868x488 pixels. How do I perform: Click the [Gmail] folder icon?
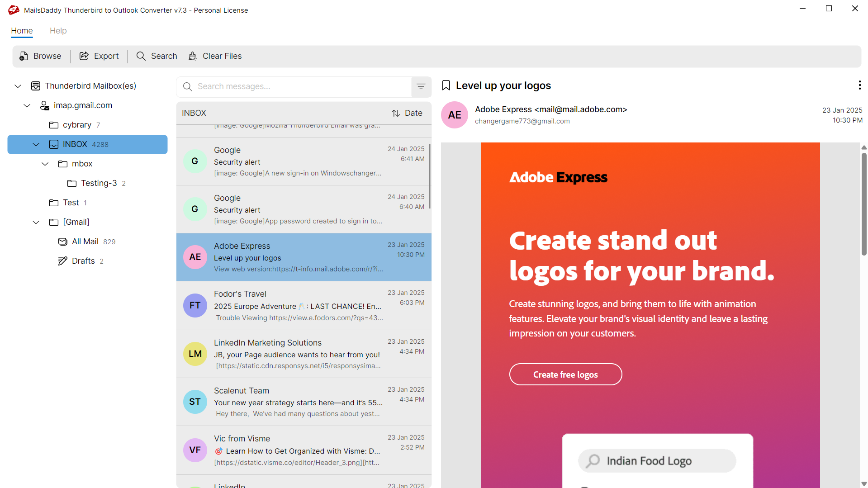click(54, 222)
